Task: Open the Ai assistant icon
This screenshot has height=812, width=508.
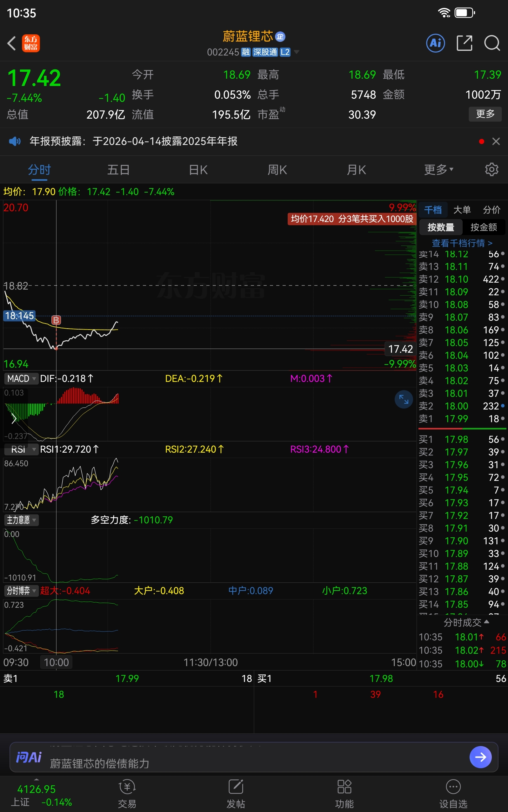Action: 435,43
